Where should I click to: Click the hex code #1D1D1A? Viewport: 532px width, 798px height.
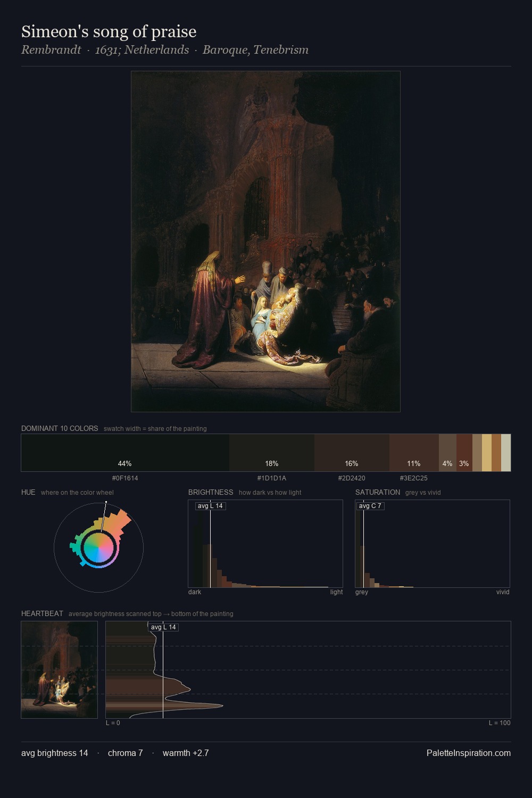[x=272, y=478]
